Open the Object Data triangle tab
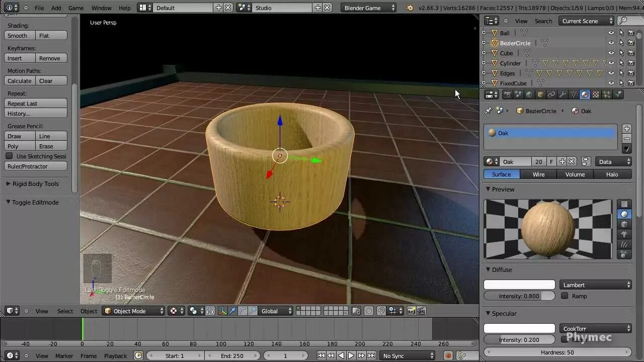This screenshot has height=362, width=644. point(574,95)
